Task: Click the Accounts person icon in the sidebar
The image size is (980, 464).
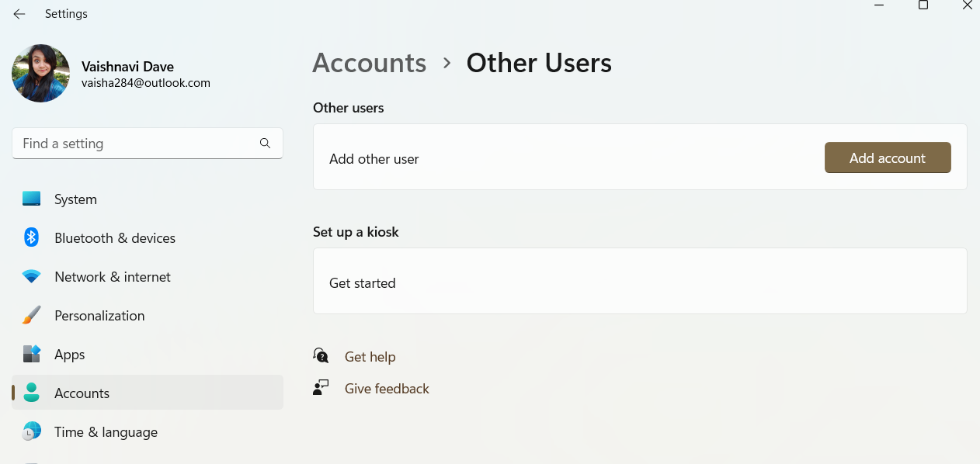Action: click(x=31, y=393)
